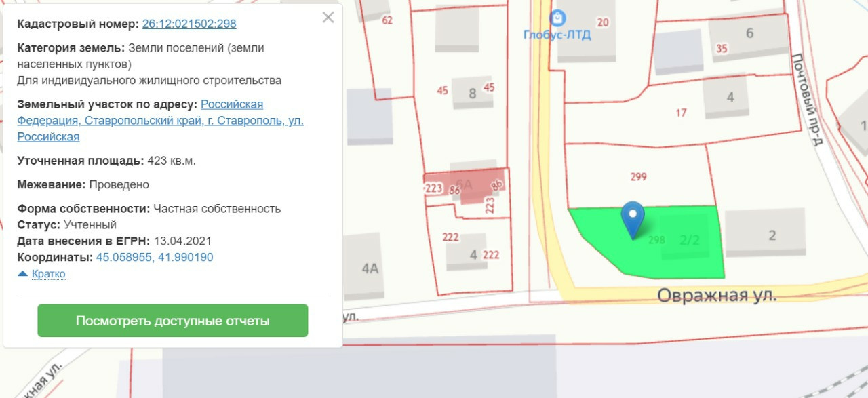
Task: Select parcel 299 on the map
Action: coord(638,176)
